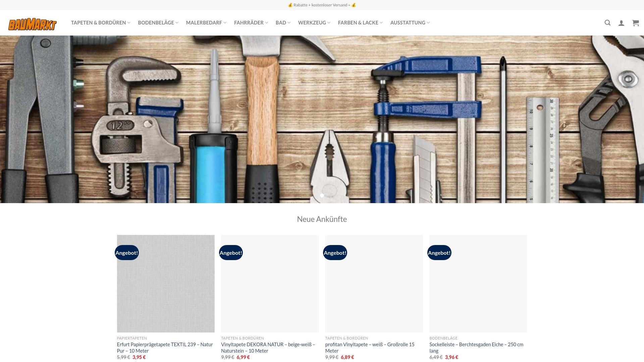Viewport: 644px width, 362px height.
Task: Open the shopping cart icon
Action: point(635,23)
